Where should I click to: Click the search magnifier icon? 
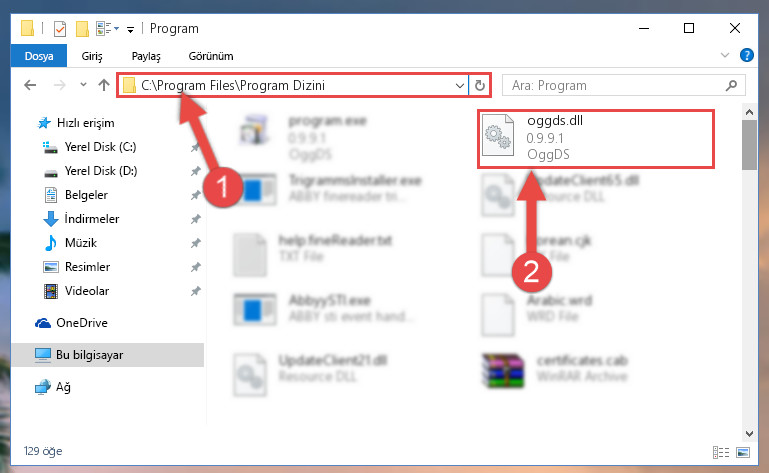click(731, 85)
